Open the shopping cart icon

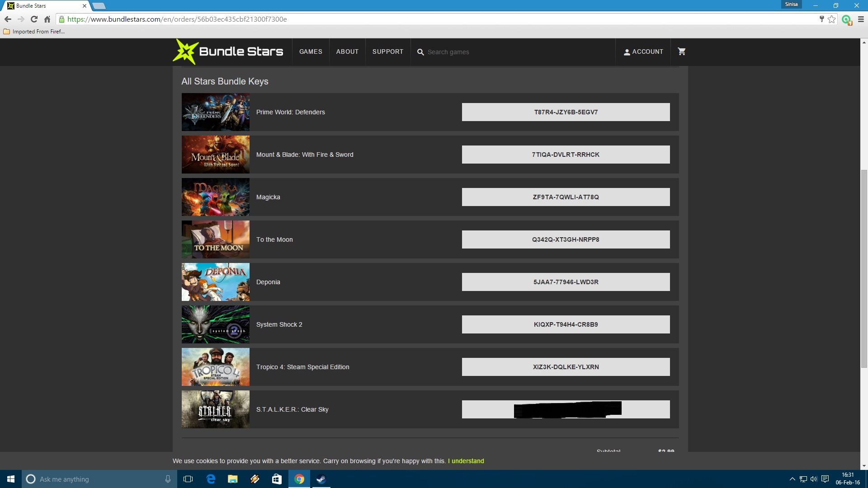point(682,52)
